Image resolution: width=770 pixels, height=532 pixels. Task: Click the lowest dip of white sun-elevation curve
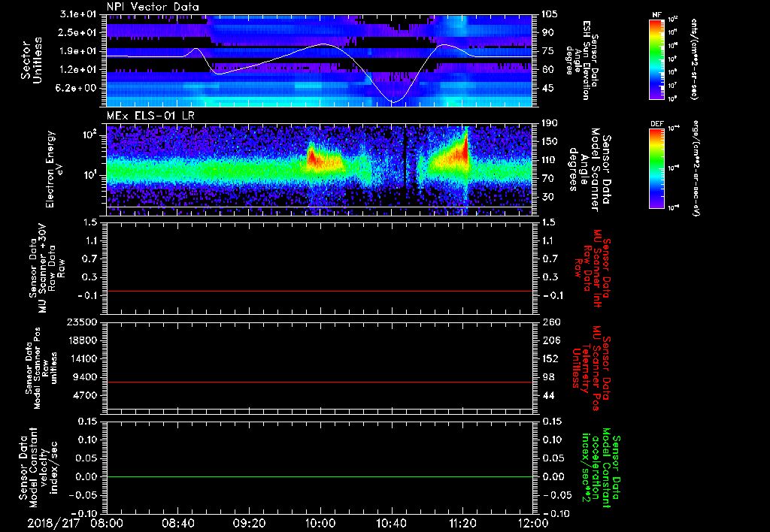coord(392,101)
